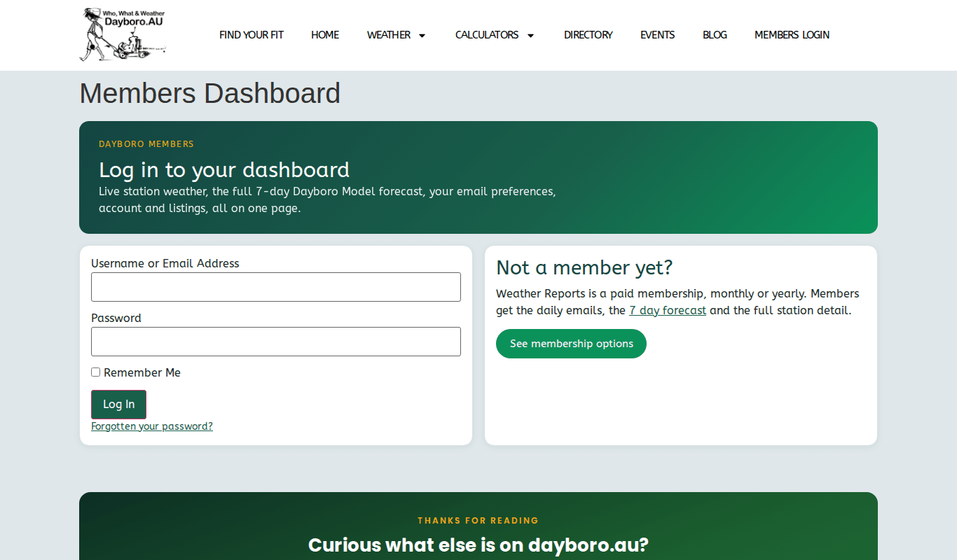Expand the WEATHER dropdown arrow
Screen dimensions: 957x560
(x=422, y=35)
